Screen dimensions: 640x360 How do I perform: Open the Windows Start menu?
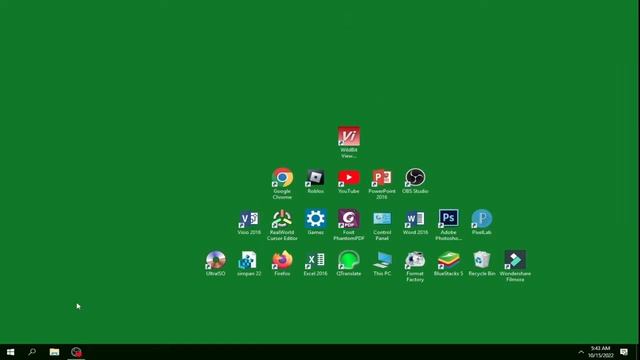tap(11, 352)
